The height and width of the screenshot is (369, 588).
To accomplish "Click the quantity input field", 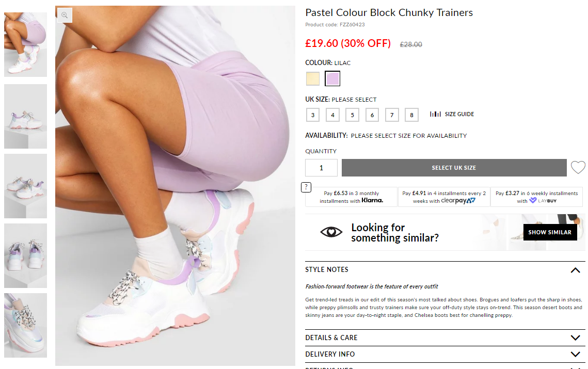I will coord(321,168).
